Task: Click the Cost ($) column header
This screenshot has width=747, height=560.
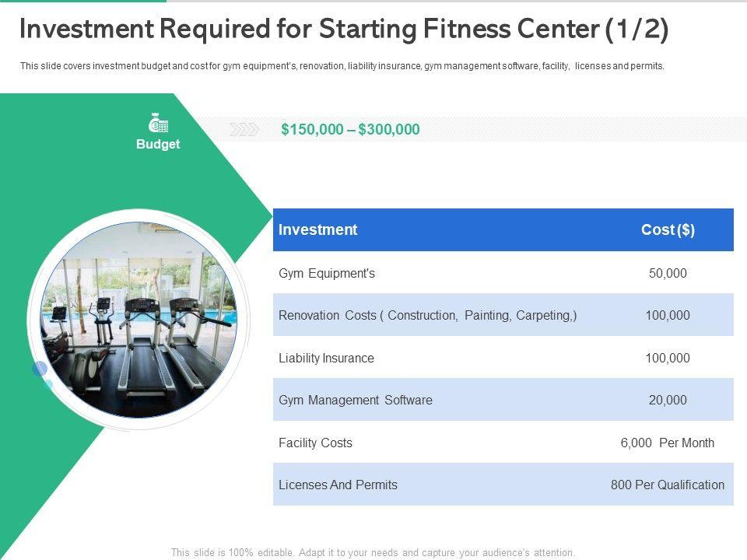Action: (x=668, y=229)
